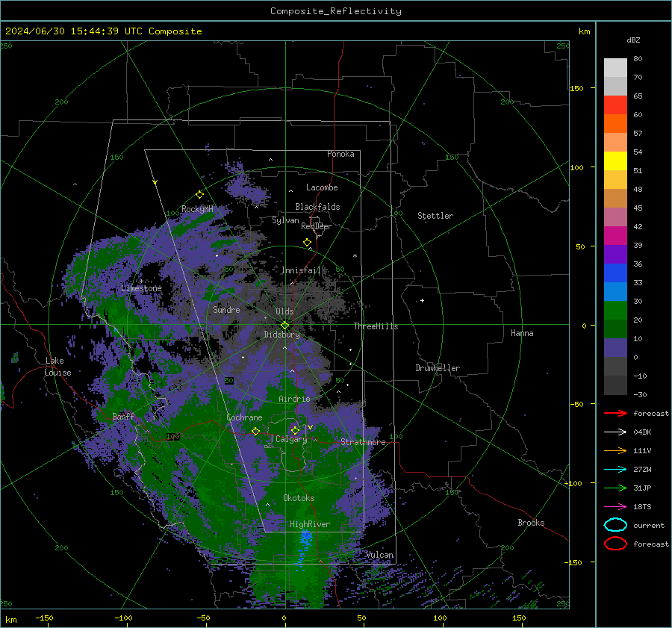Select the Vulcan map label
The image size is (672, 628).
coord(380,555)
